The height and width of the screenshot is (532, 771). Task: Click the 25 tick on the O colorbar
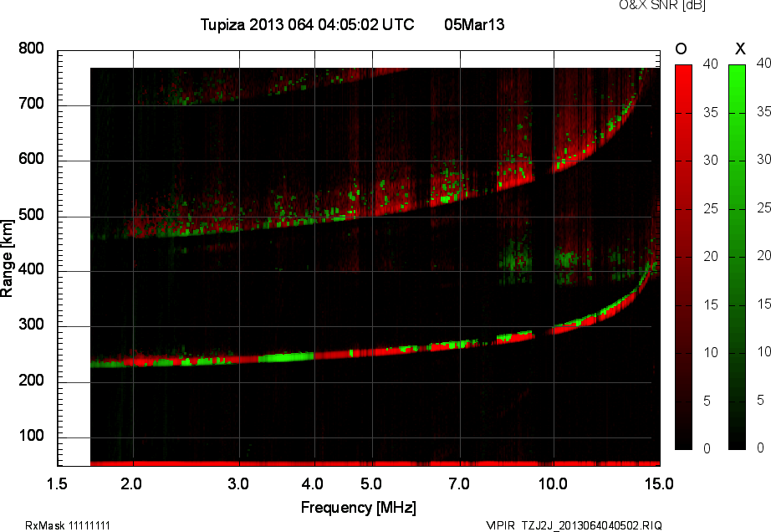click(x=711, y=209)
